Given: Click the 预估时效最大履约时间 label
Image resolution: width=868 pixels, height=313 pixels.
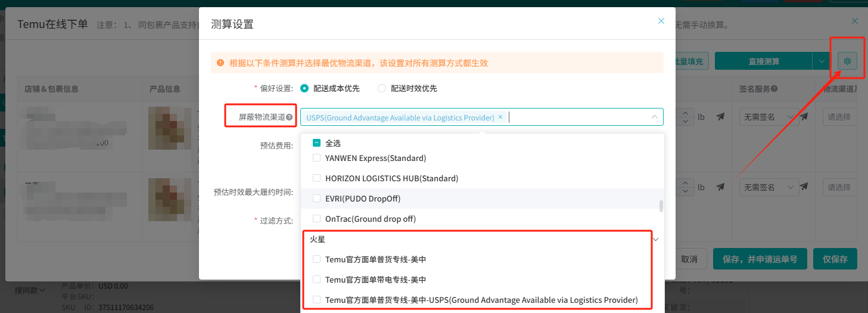Looking at the screenshot, I should (253, 192).
